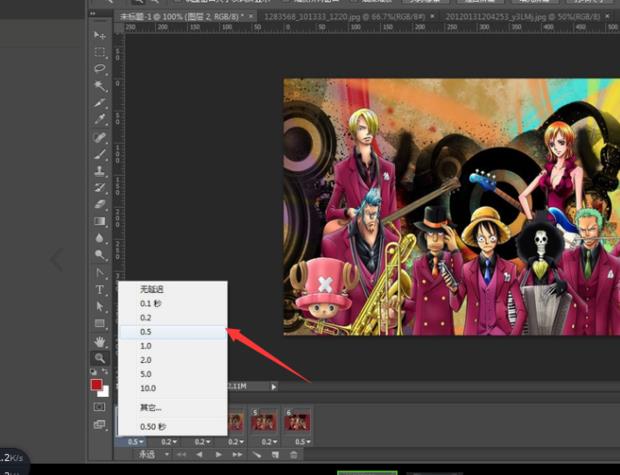
Task: Click the red foreground color swatch
Action: coord(97,384)
